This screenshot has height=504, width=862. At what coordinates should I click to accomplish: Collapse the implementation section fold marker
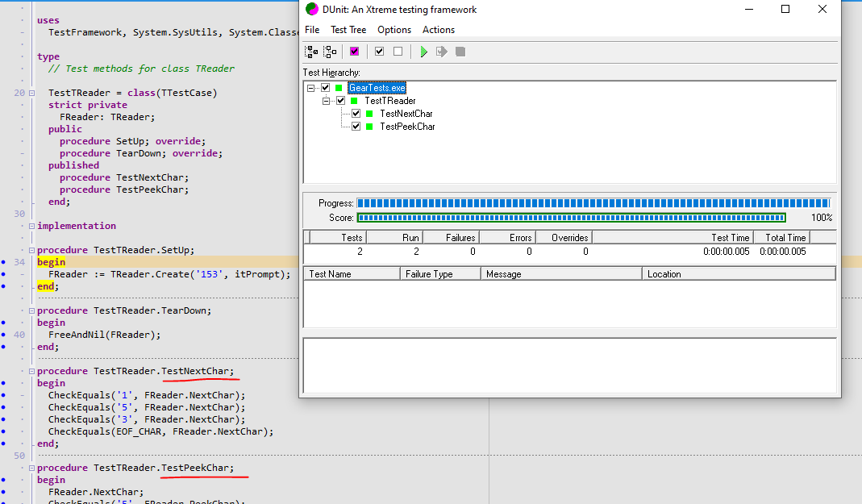click(x=32, y=226)
